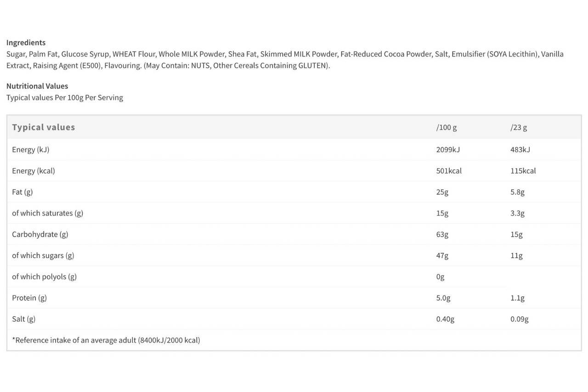Click the reference intake footnote text
The width and height of the screenshot is (588, 392).
pos(106,340)
